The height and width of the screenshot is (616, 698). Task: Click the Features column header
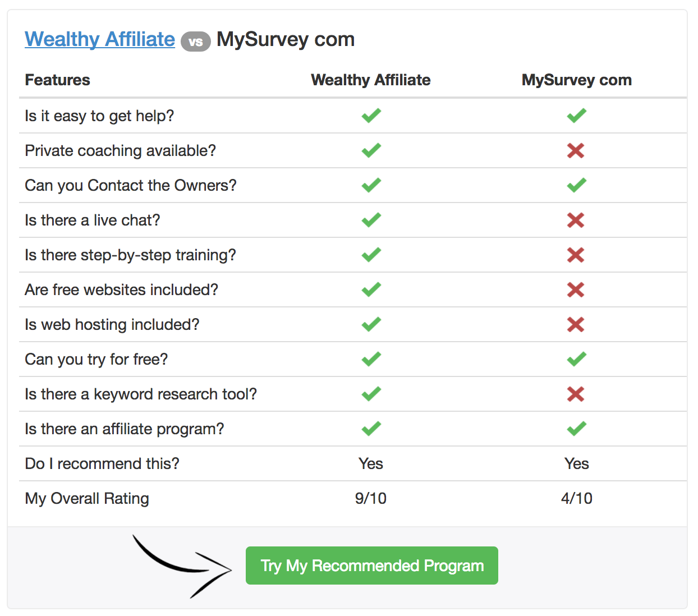click(x=57, y=80)
